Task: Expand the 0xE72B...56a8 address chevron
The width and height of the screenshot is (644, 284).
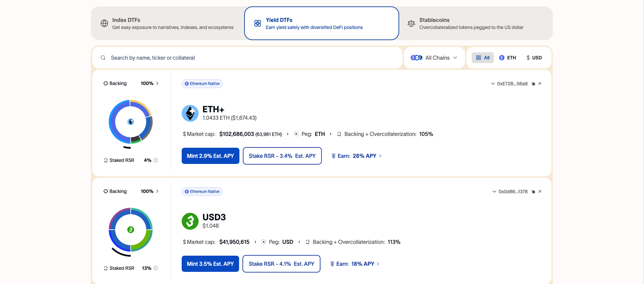Action: pyautogui.click(x=493, y=84)
